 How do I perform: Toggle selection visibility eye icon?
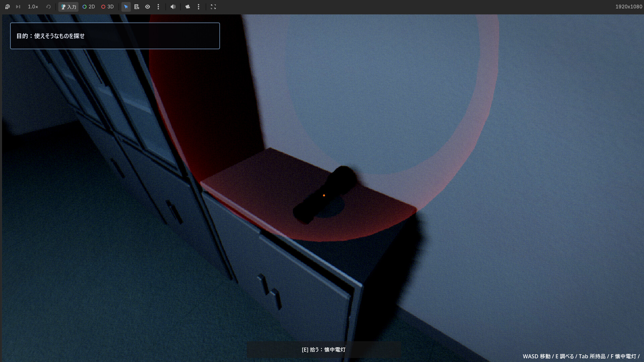(x=148, y=7)
